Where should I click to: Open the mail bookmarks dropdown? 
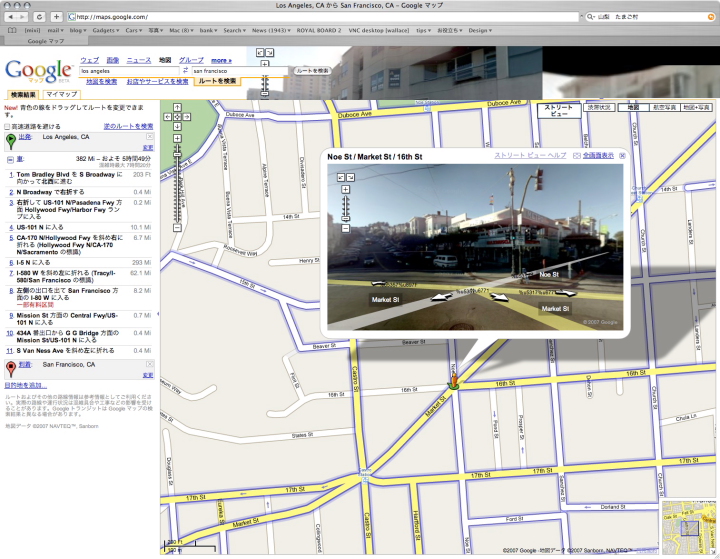pos(56,30)
